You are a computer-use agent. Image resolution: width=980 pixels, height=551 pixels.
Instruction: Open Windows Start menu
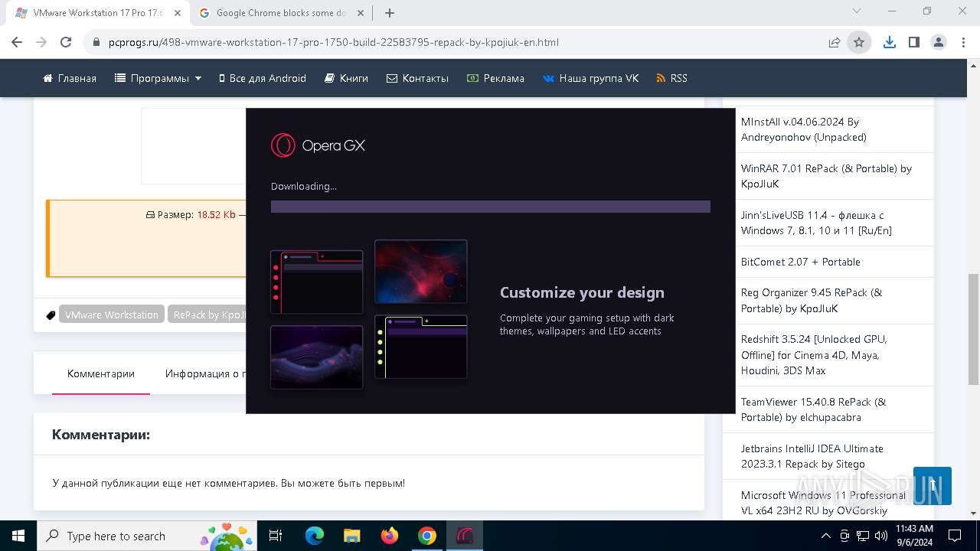tap(18, 536)
